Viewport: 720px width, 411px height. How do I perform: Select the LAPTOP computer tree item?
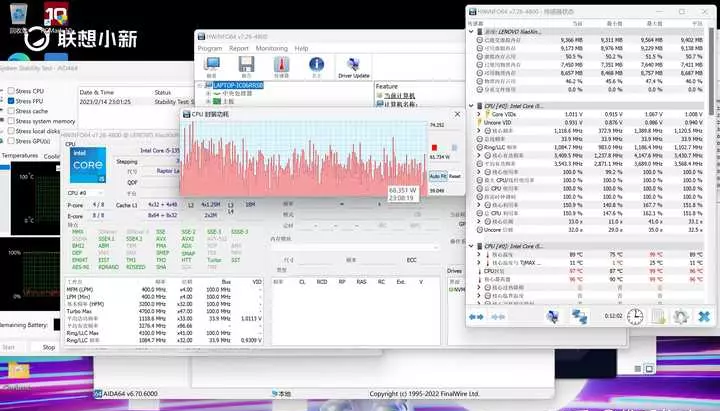pos(238,85)
